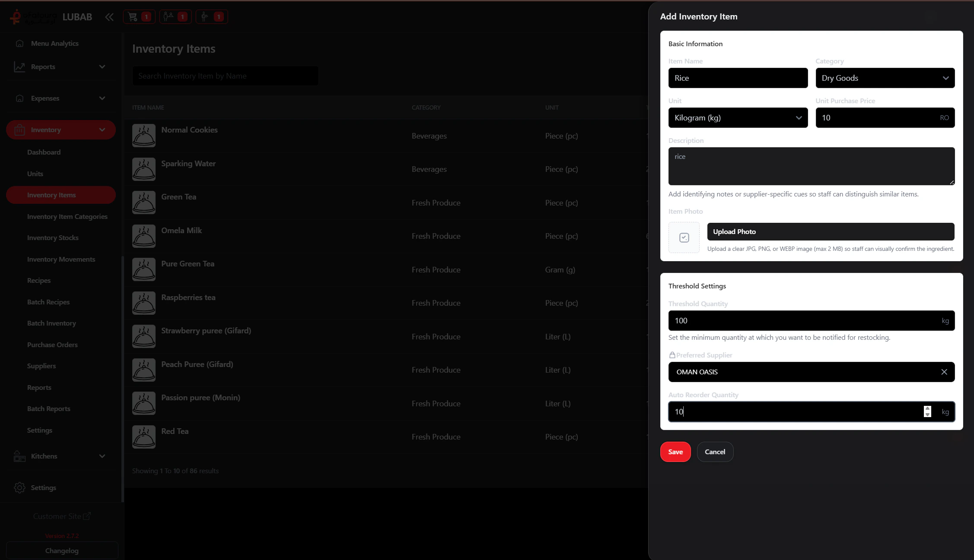Expand the Kitchens sidebar section
The width and height of the screenshot is (974, 560).
coord(102,456)
